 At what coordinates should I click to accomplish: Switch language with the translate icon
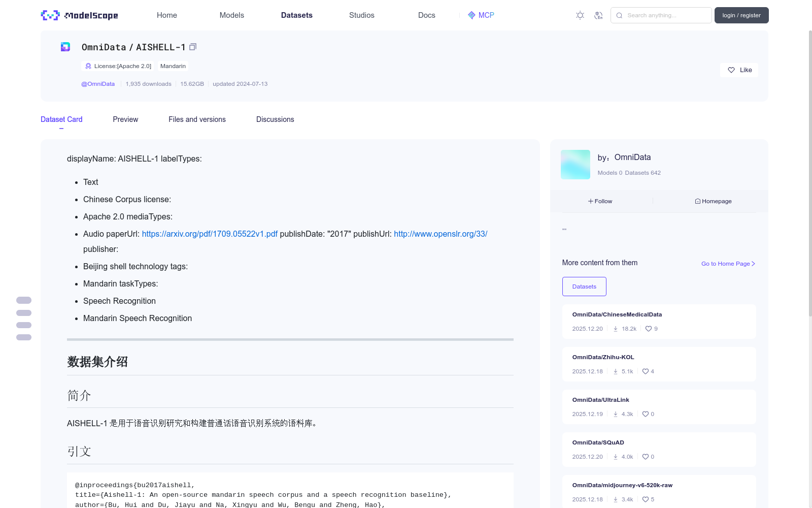click(x=598, y=15)
